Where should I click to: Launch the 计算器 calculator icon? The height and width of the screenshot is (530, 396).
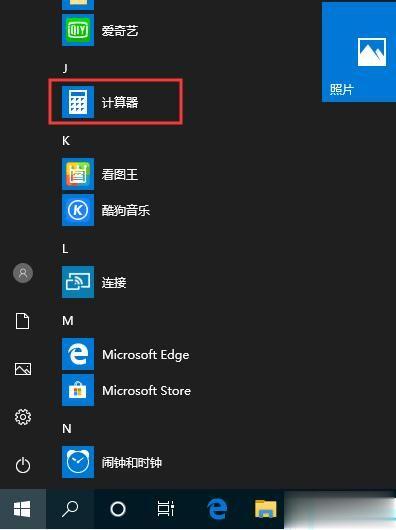[78, 102]
